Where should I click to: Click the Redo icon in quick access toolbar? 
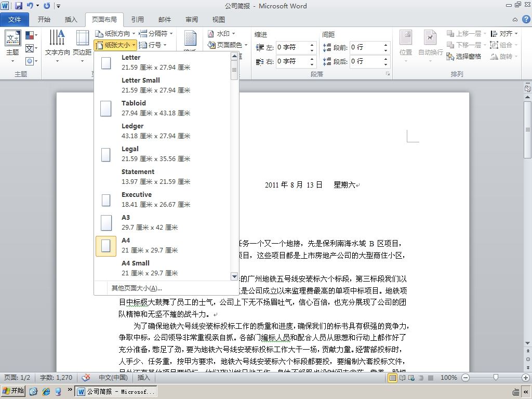pos(46,5)
